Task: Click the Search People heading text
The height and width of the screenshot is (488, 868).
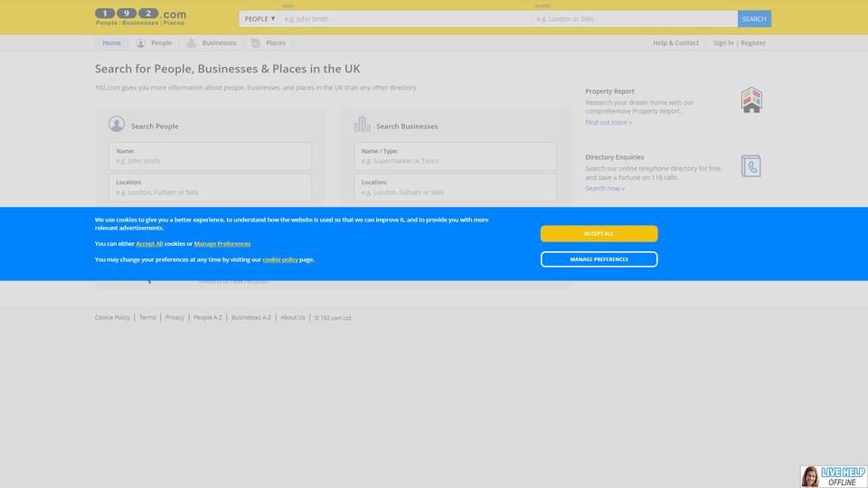Action: [155, 127]
